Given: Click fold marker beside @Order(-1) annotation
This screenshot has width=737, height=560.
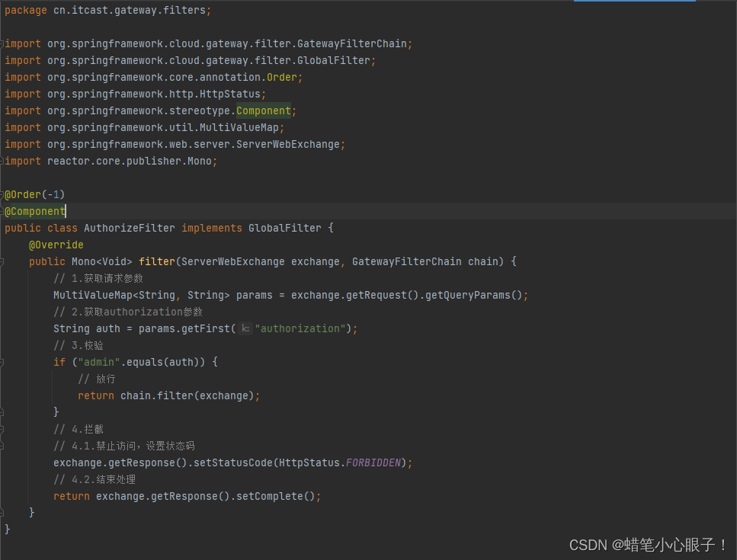Looking at the screenshot, I should coord(2,194).
